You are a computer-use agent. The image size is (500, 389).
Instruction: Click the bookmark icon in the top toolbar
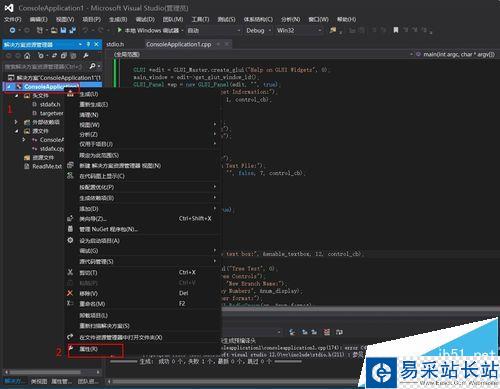coord(396,30)
